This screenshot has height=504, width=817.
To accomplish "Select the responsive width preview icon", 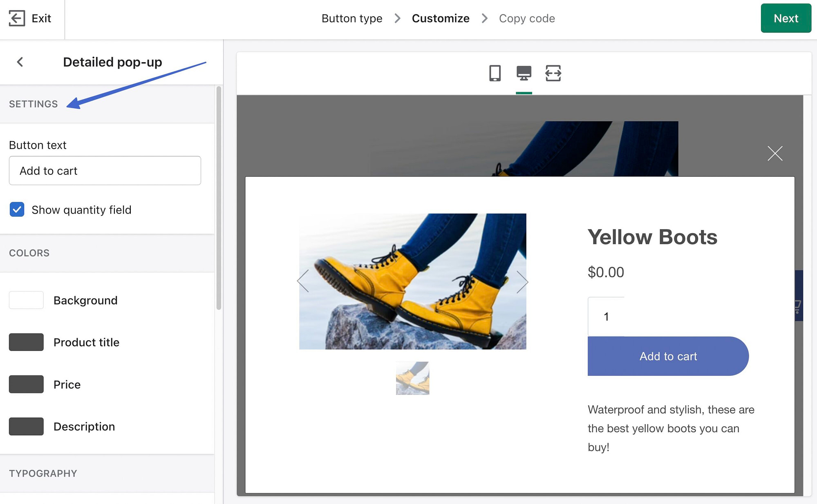I will click(553, 74).
